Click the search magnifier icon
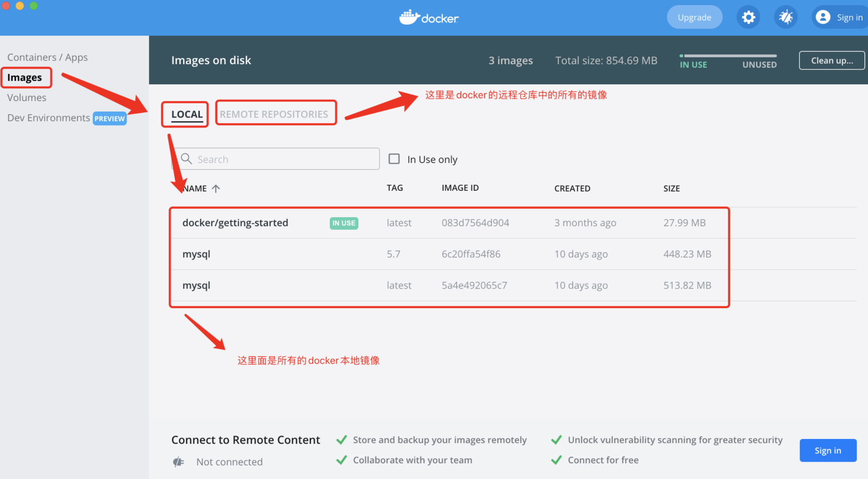868x479 pixels. [186, 158]
